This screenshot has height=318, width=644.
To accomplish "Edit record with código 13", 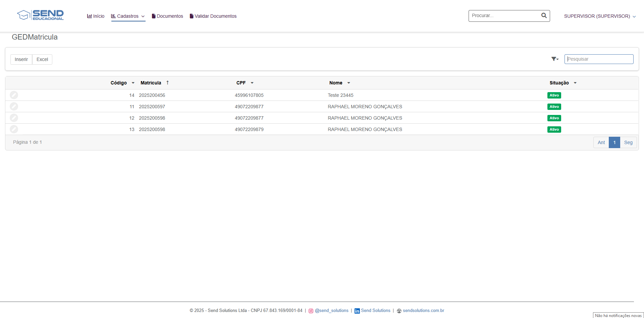I will coord(14,129).
